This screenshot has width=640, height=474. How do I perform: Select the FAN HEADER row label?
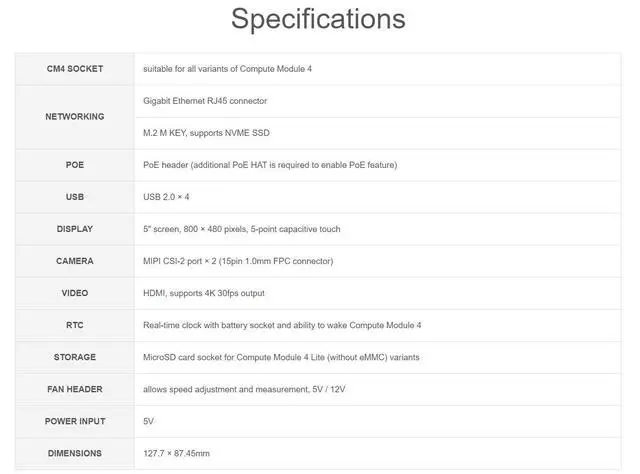[x=75, y=389]
